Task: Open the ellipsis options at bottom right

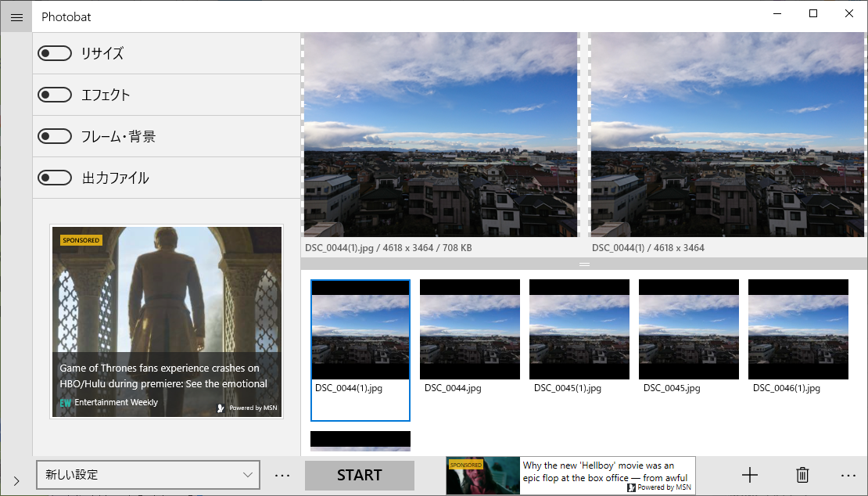Action: click(848, 474)
